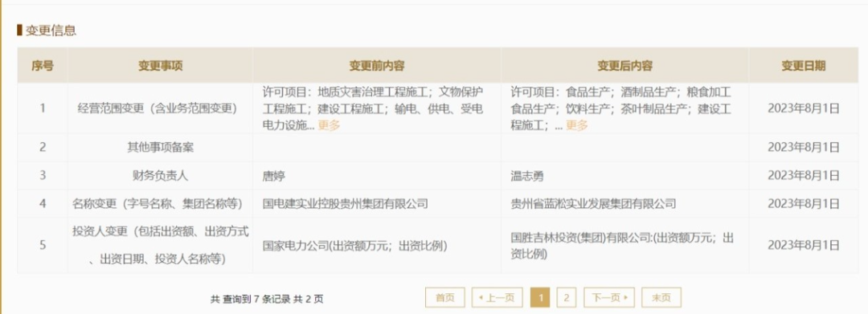Image resolution: width=868 pixels, height=314 pixels.
Task: Select the 投资人变更 row entry
Action: click(160, 245)
